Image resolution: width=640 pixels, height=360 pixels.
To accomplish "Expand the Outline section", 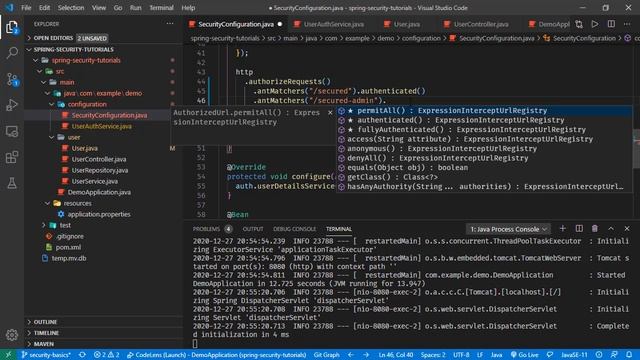I will 45,322.
